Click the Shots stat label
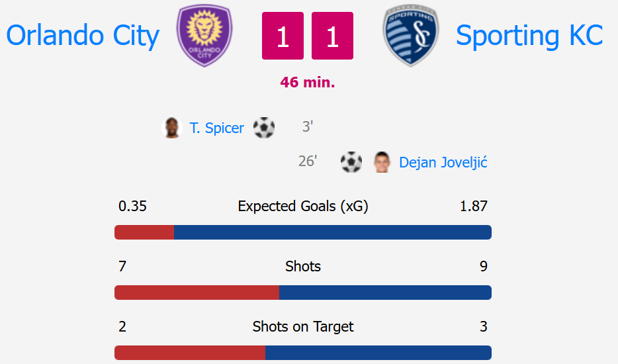The image size is (618, 364). coord(302,267)
